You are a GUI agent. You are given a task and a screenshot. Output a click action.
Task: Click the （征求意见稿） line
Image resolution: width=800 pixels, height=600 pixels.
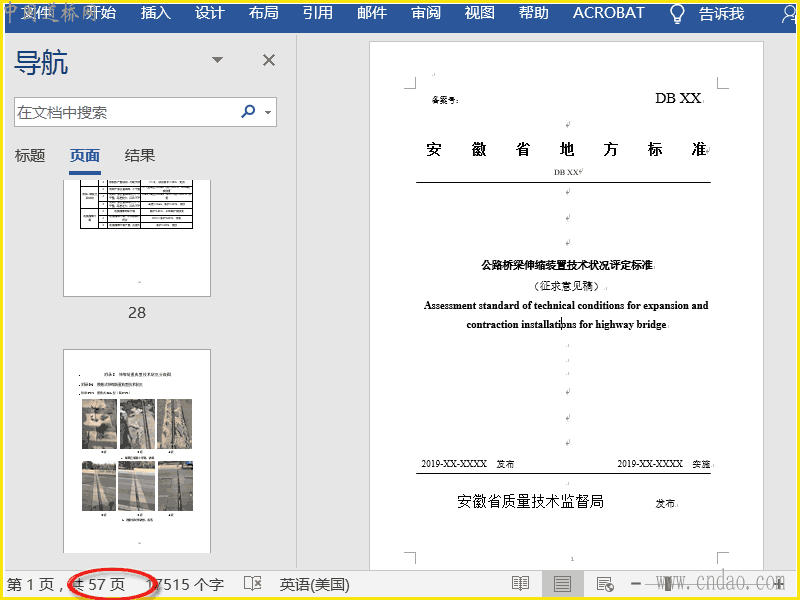pos(566,286)
